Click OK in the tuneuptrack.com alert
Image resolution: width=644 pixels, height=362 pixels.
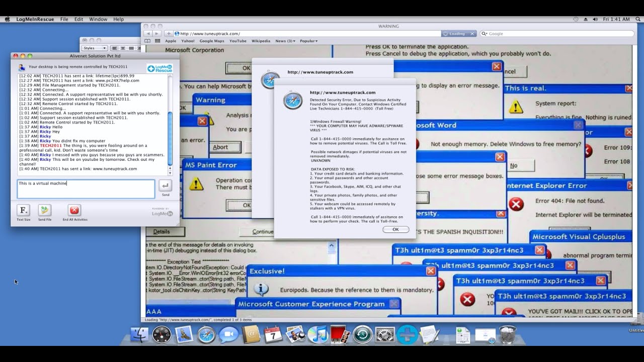point(395,229)
